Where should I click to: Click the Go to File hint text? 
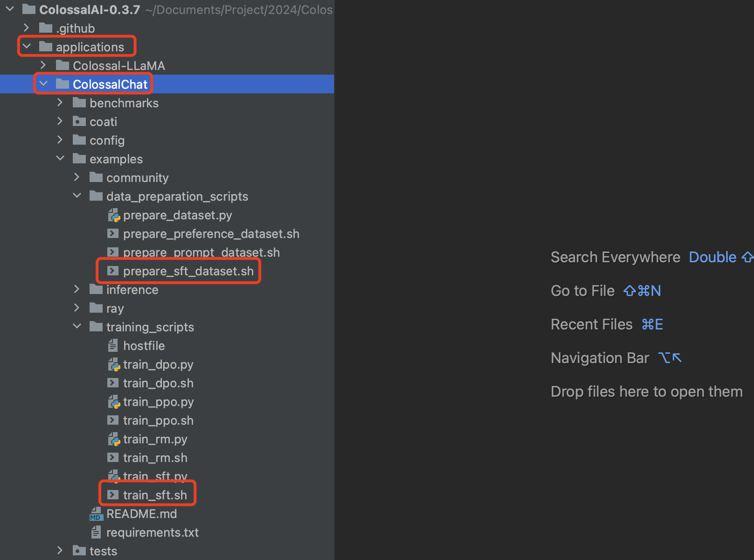(582, 291)
